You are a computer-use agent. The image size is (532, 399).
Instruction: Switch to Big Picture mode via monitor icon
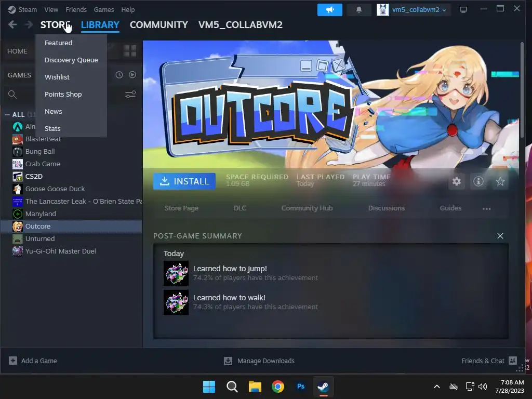click(463, 10)
